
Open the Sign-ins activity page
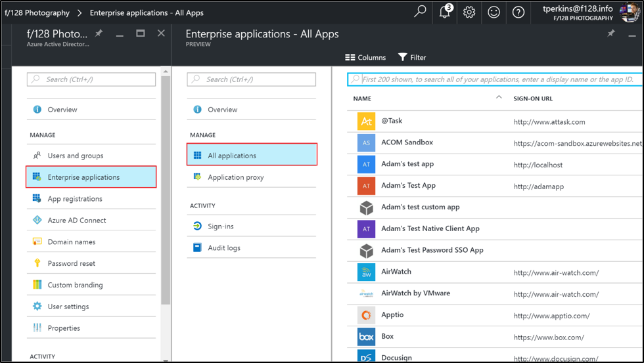coord(220,226)
